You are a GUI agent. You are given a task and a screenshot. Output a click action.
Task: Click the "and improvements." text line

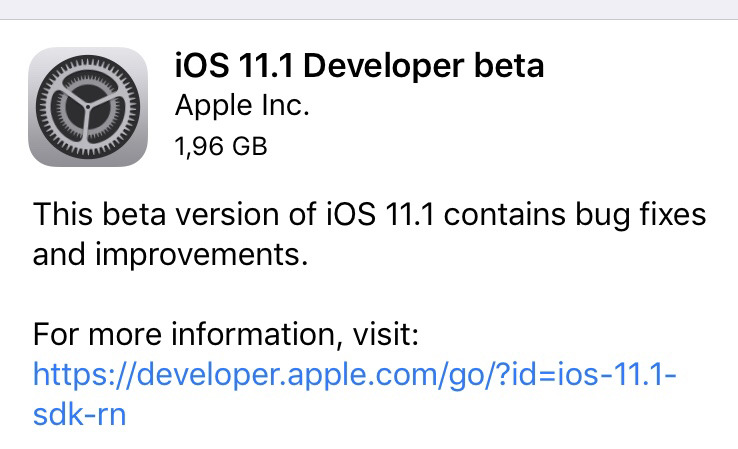pyautogui.click(x=170, y=255)
